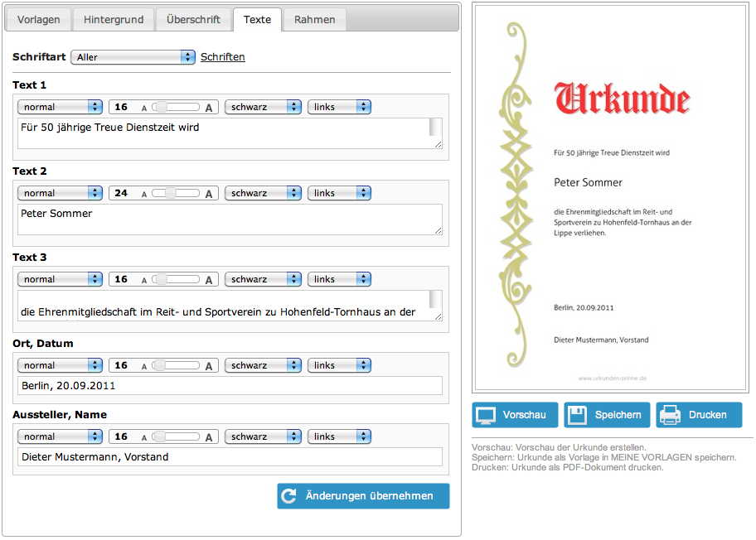756x540 pixels.
Task: Click the floppy disk icon on Speichern
Action: click(x=577, y=415)
